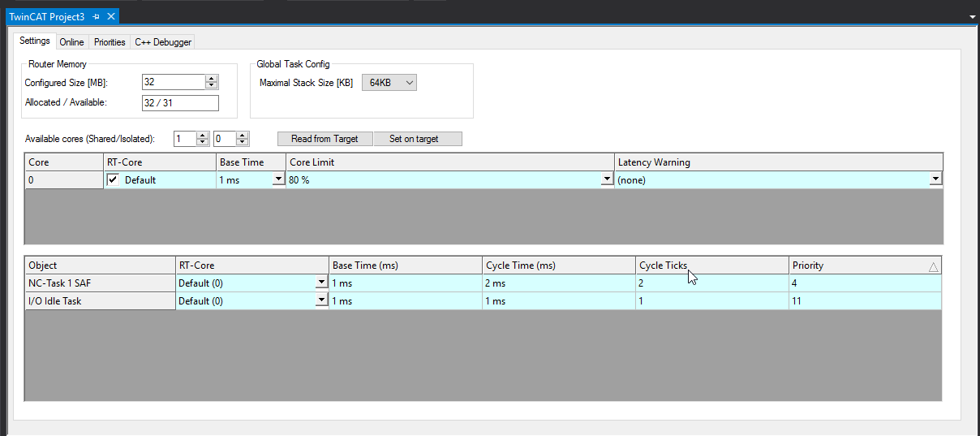980x436 pixels.
Task: Sort by Priority column header
Action: [866, 265]
